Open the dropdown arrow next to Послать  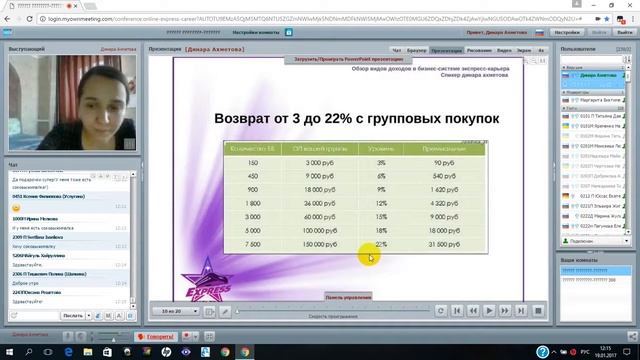coord(89,316)
